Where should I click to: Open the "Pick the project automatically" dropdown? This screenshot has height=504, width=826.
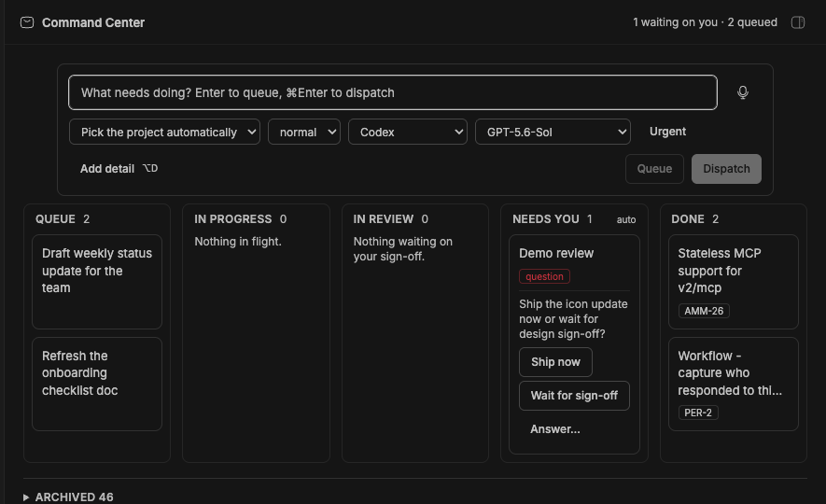(164, 132)
